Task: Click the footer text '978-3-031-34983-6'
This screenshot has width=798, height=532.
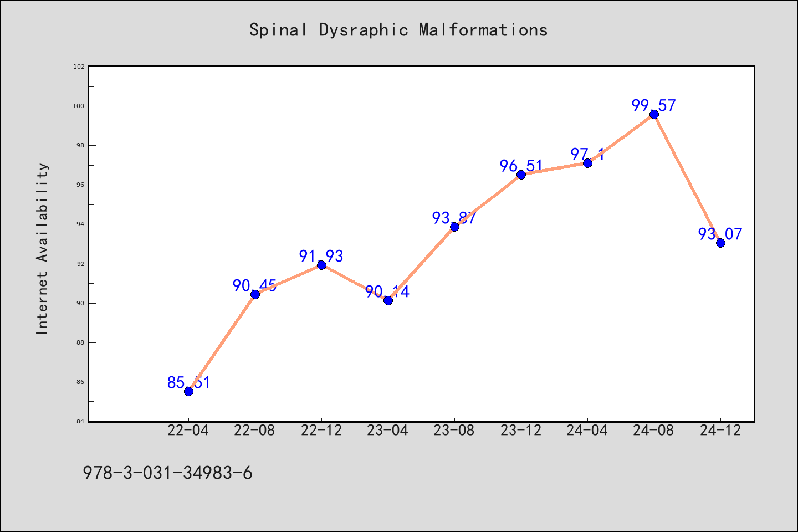Action: 167,473
